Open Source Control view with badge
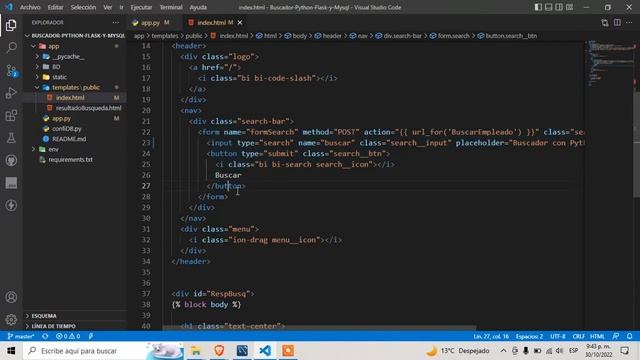The image size is (640, 360). (11, 71)
